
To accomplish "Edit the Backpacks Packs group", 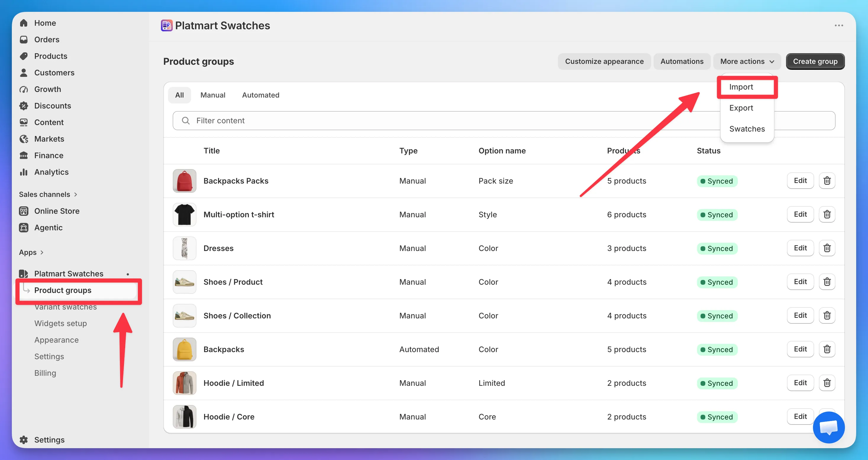I will click(x=800, y=181).
